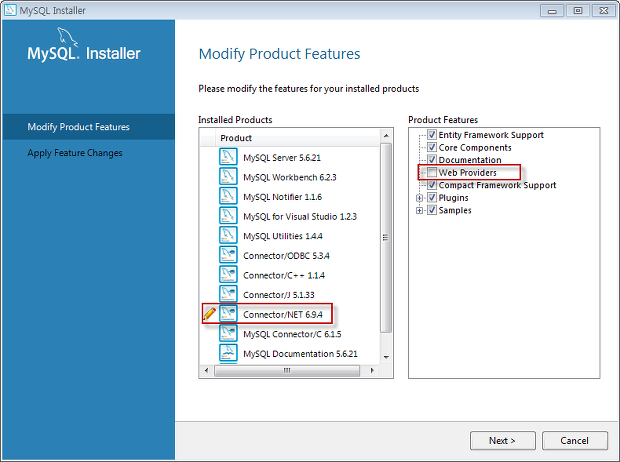This screenshot has width=620, height=462.
Task: Click the MySQL Server 5.6.21 product icon
Action: point(228,157)
